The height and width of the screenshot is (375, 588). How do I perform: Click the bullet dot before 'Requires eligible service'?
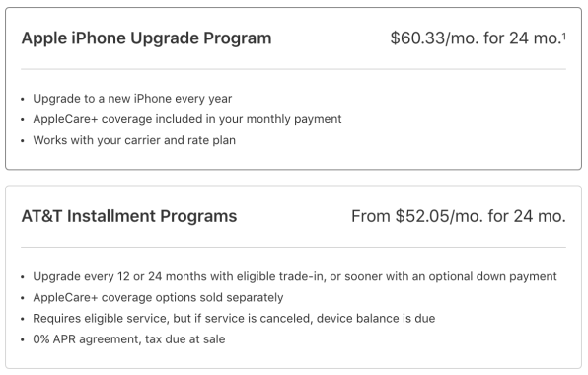tap(23, 319)
